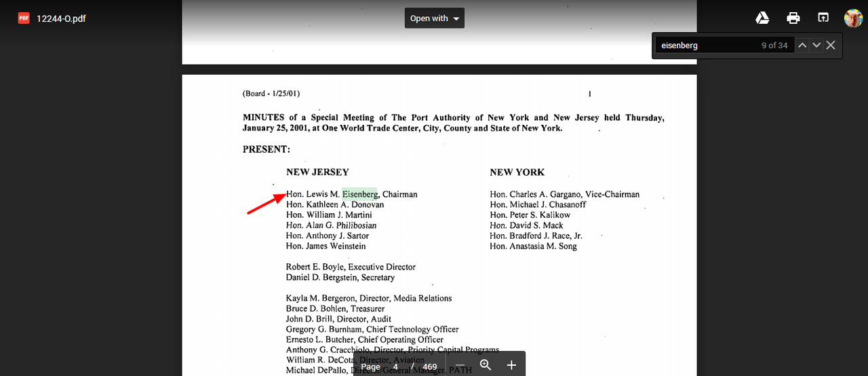
Task: Open the 'Open with' dropdown
Action: click(x=435, y=18)
